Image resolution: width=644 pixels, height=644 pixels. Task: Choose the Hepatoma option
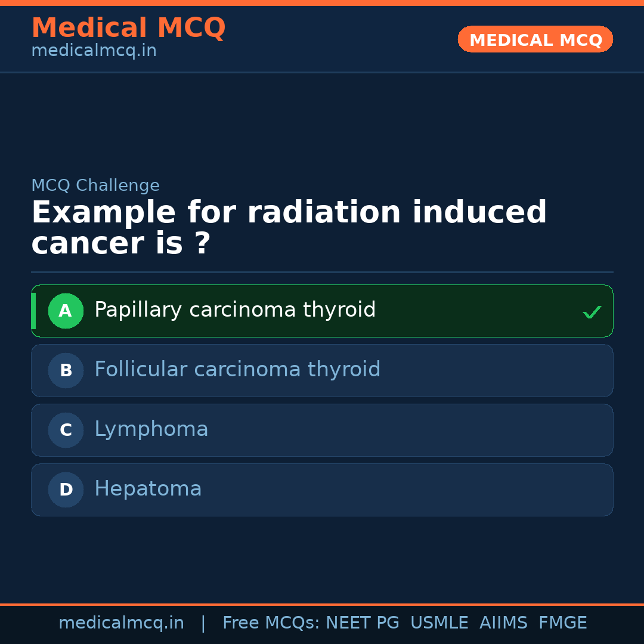pyautogui.click(x=148, y=489)
